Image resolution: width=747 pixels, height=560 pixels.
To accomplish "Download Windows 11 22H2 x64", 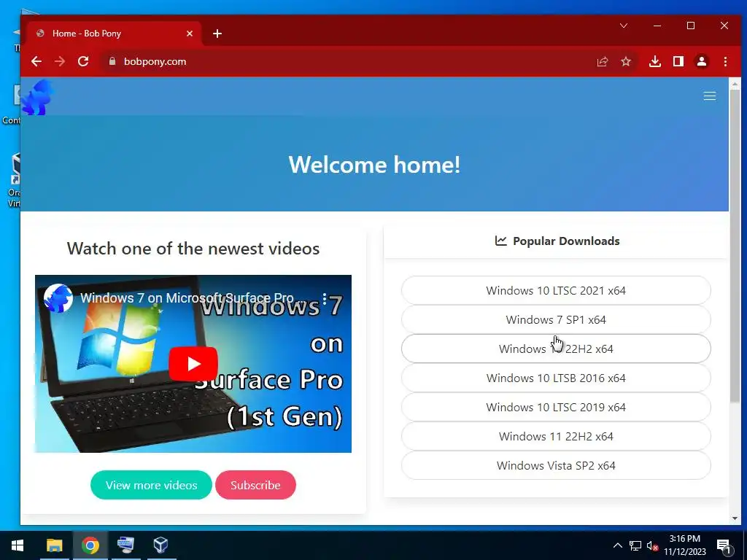I will (x=556, y=436).
